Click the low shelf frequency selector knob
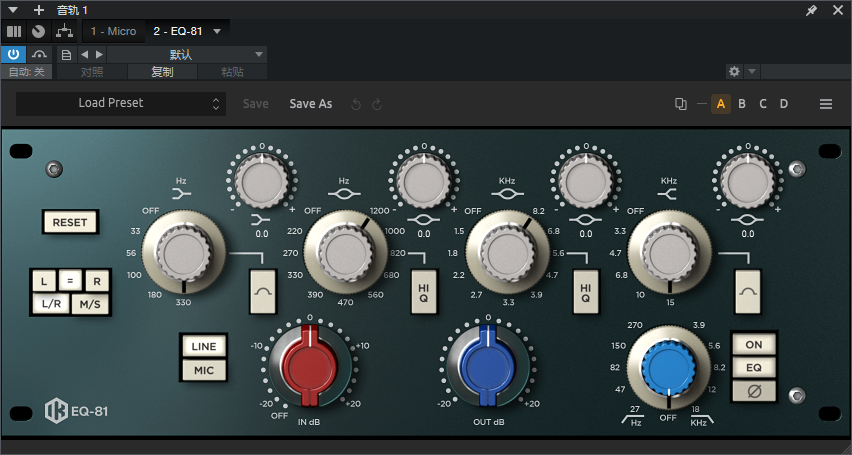 click(184, 253)
